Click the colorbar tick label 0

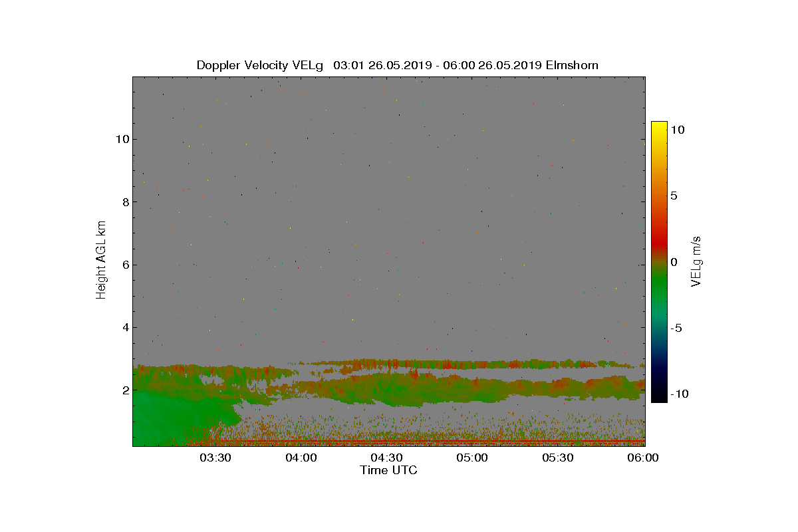pyautogui.click(x=674, y=262)
